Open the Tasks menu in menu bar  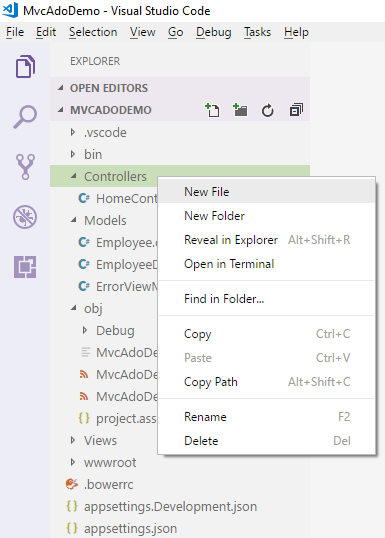point(257,32)
